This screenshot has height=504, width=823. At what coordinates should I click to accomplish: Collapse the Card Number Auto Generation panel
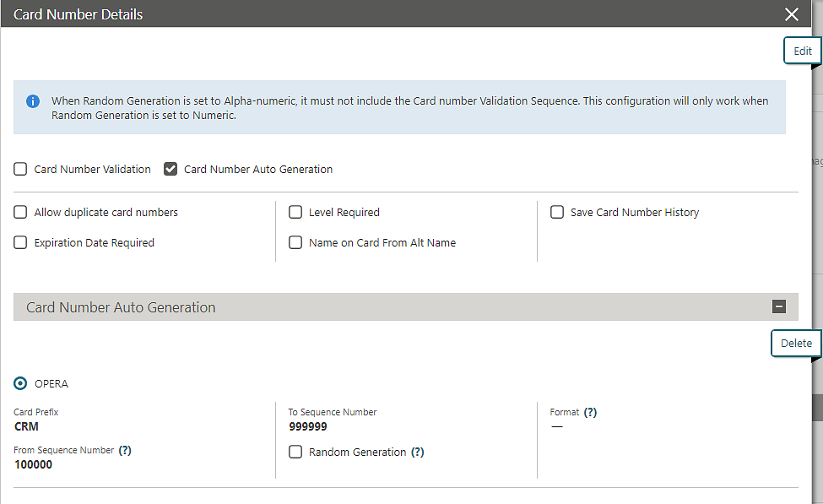(778, 306)
